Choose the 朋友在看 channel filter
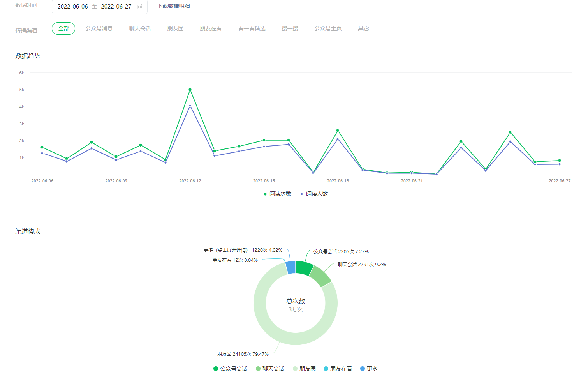The image size is (588, 378). click(x=211, y=28)
